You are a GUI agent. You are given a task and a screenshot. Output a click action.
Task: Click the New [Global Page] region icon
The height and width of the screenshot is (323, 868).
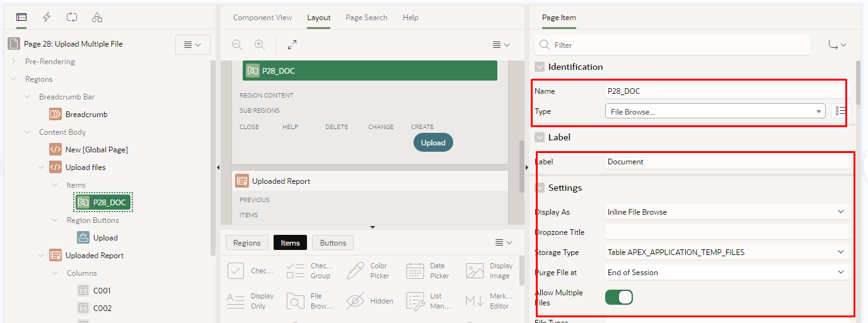click(55, 150)
